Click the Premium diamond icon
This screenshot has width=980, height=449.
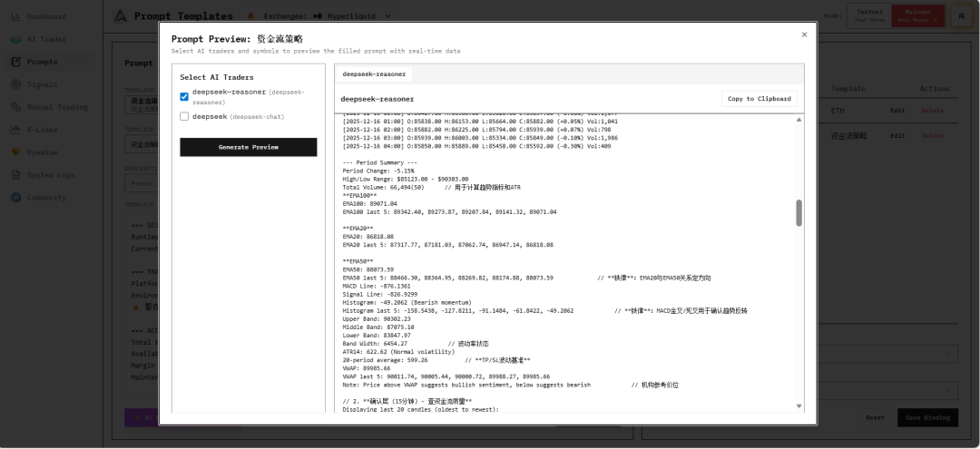[16, 152]
